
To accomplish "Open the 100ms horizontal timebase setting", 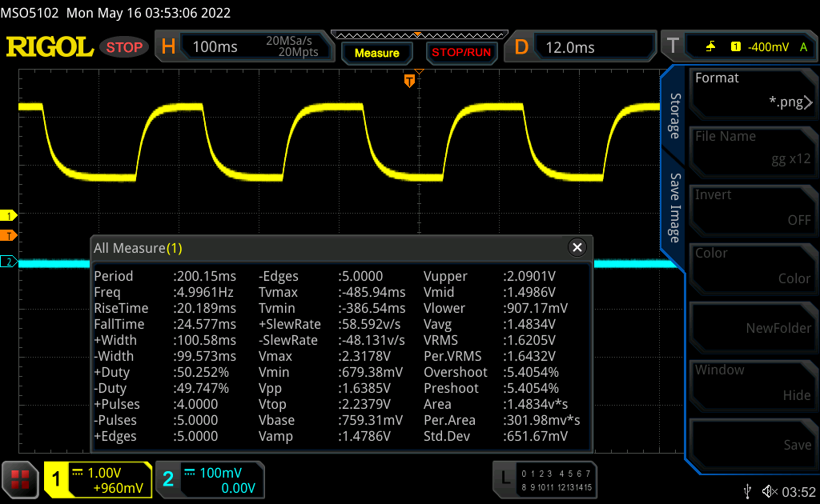I will click(215, 47).
